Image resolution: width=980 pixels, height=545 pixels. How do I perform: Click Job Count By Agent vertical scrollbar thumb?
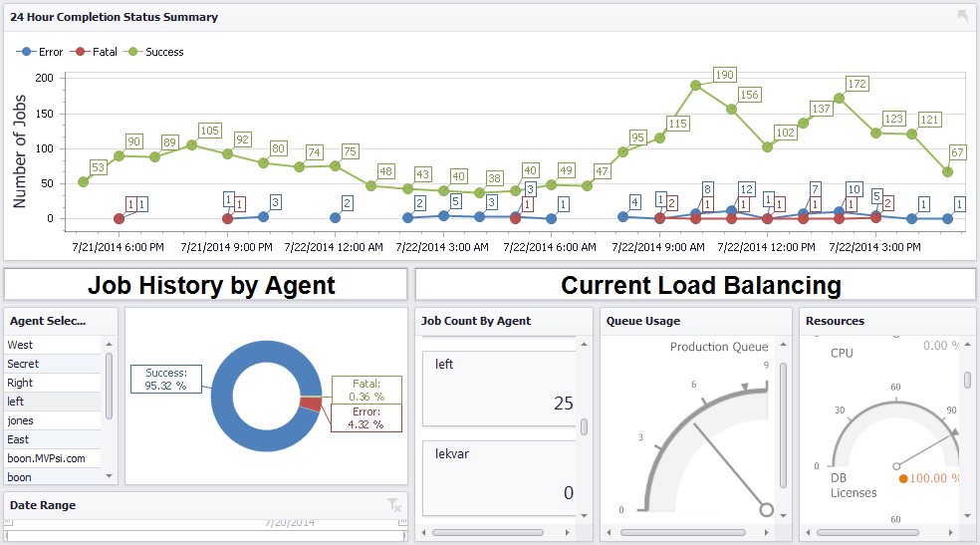584,426
